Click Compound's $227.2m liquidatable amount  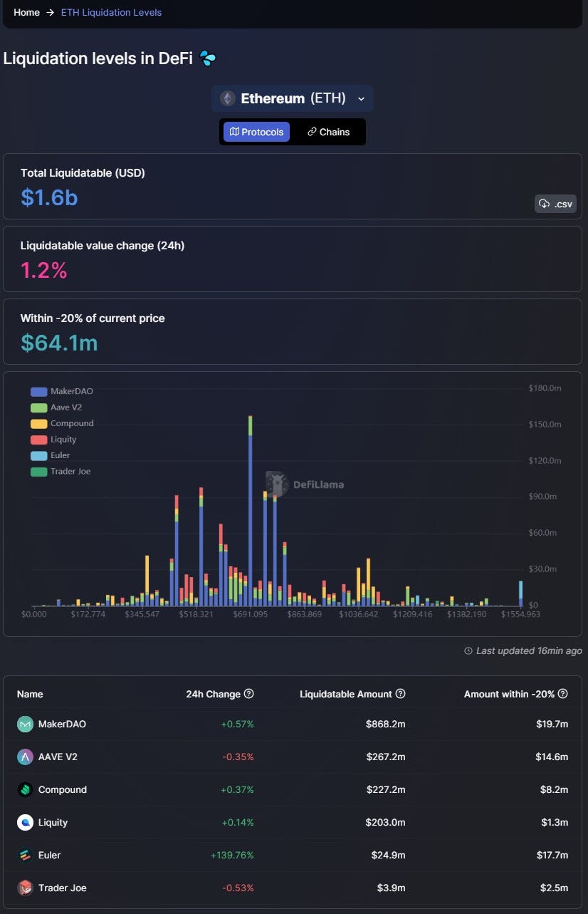point(386,790)
